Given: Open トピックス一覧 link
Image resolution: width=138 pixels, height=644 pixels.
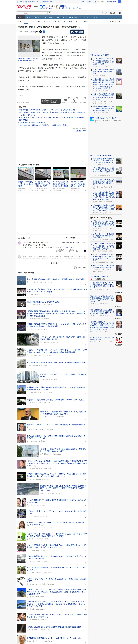Looking at the screenshot, I should coord(115,22).
